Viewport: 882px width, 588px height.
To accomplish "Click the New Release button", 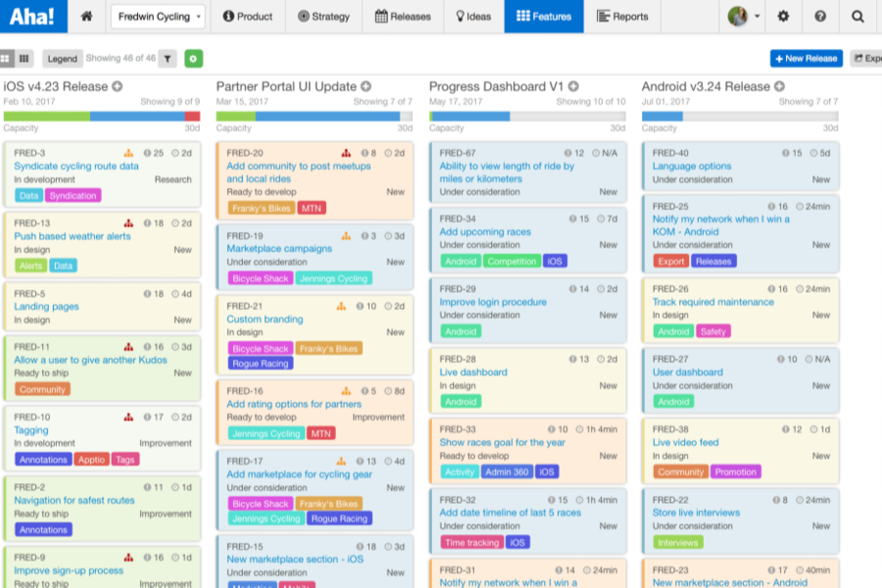I will pyautogui.click(x=806, y=59).
